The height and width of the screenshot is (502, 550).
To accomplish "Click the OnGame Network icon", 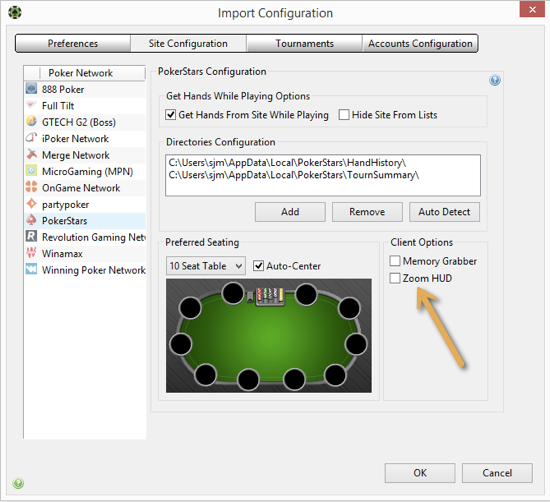I will click(32, 187).
